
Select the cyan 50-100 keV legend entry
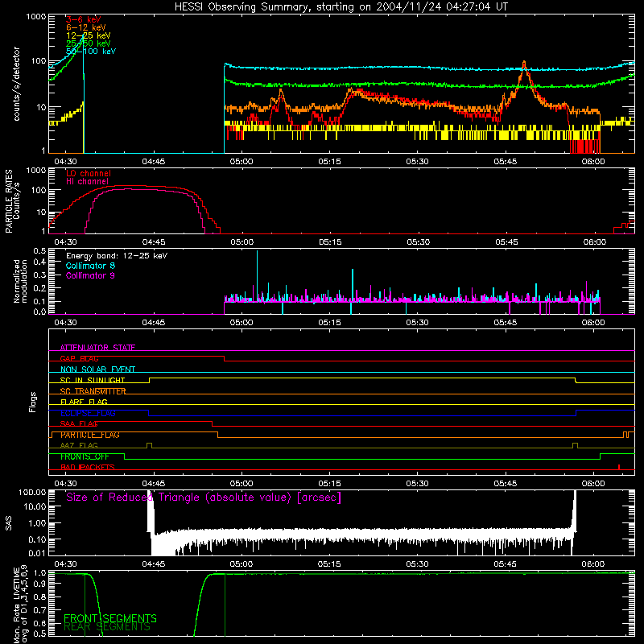click(91, 52)
